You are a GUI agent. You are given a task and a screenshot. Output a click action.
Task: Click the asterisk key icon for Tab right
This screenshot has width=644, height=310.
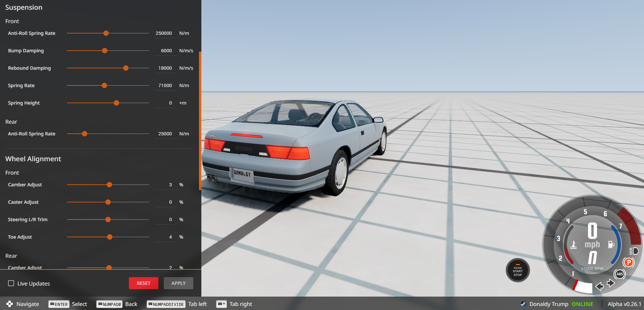pos(221,304)
